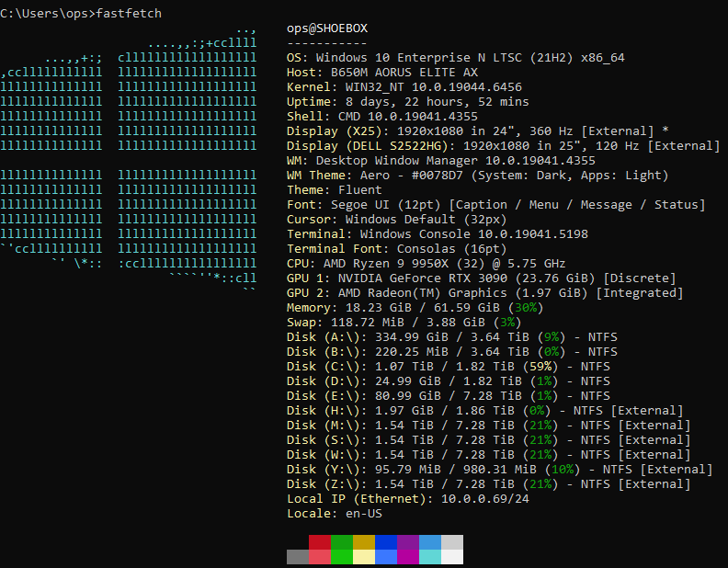Viewport: 728px width, 568px height.
Task: Click the 'Disk (A:\)' line
Action: pos(452,337)
